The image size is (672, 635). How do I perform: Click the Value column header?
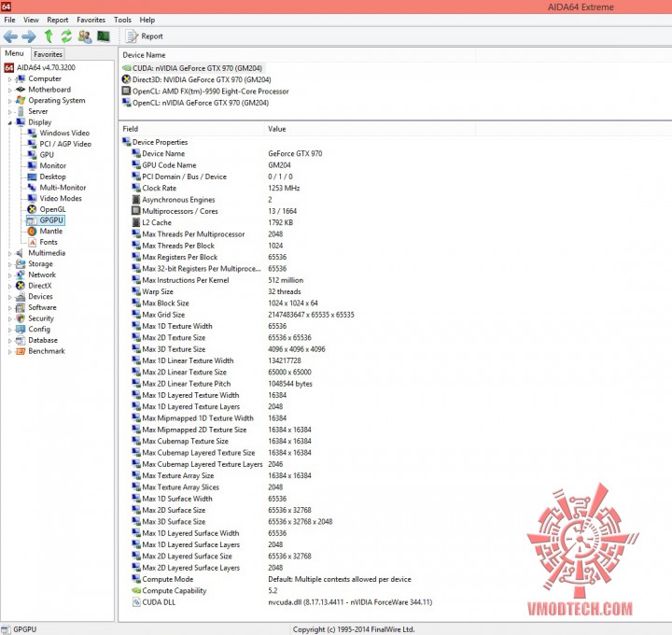(x=370, y=129)
